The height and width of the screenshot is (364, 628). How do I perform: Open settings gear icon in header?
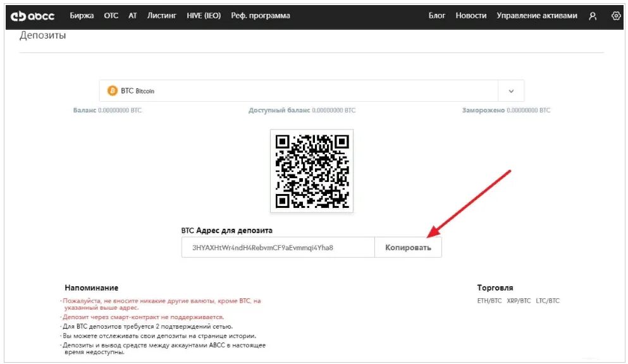[x=616, y=16]
